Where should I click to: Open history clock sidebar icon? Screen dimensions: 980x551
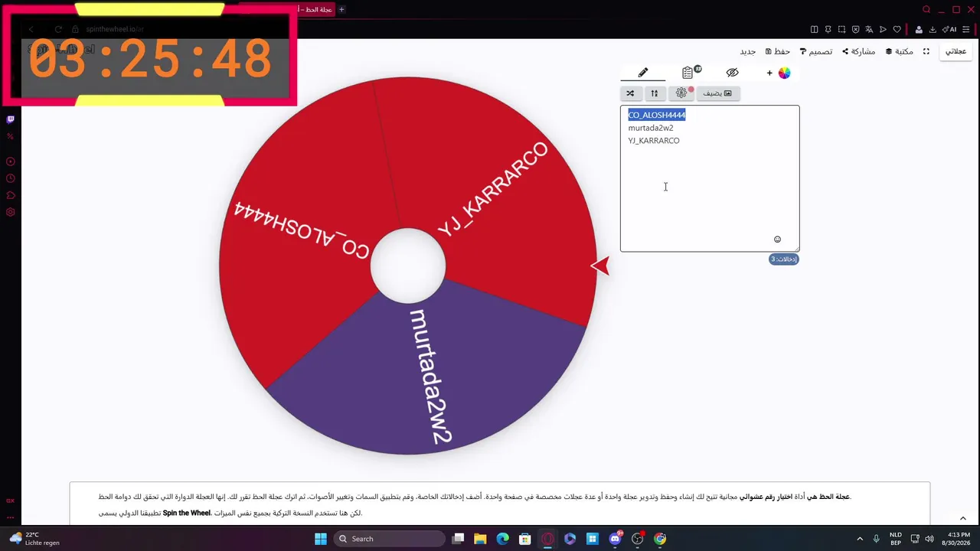coord(10,178)
